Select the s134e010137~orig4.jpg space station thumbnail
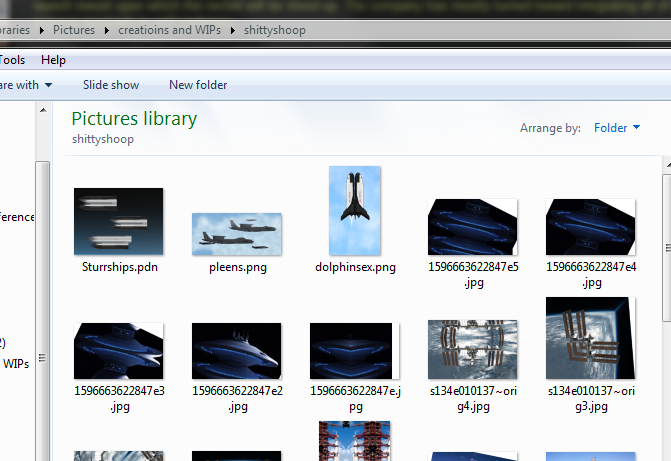The height and width of the screenshot is (461, 671). click(x=472, y=349)
